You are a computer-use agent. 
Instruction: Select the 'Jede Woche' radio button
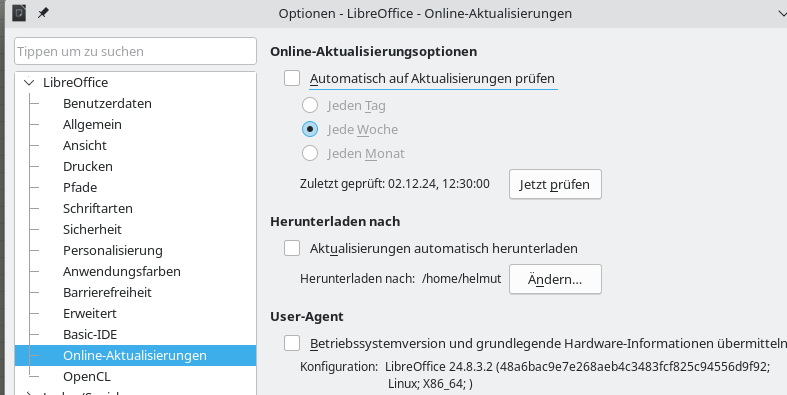point(310,129)
